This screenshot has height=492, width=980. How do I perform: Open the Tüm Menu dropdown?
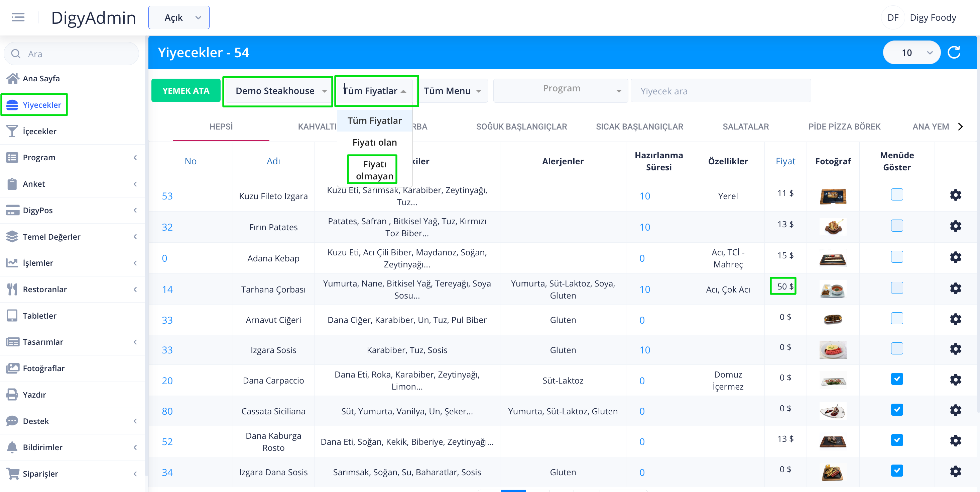coord(452,91)
